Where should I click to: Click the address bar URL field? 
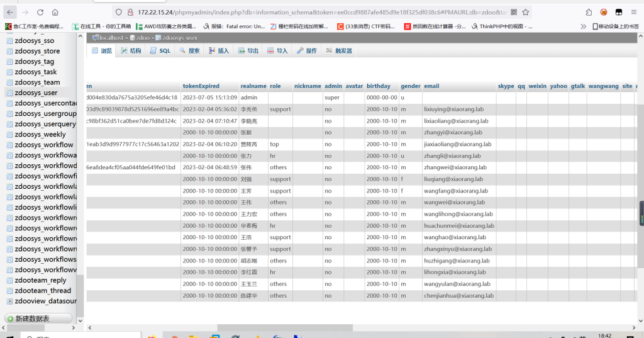point(314,12)
